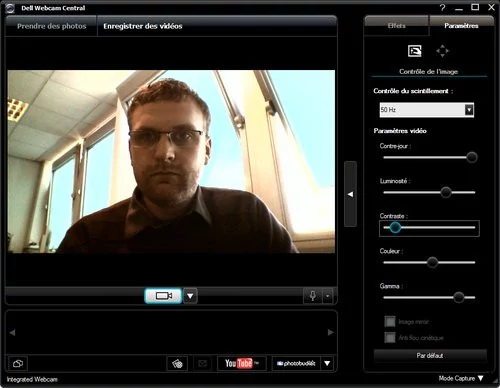Collapse the side panel with left arrow
The height and width of the screenshot is (388, 500).
pos(350,194)
